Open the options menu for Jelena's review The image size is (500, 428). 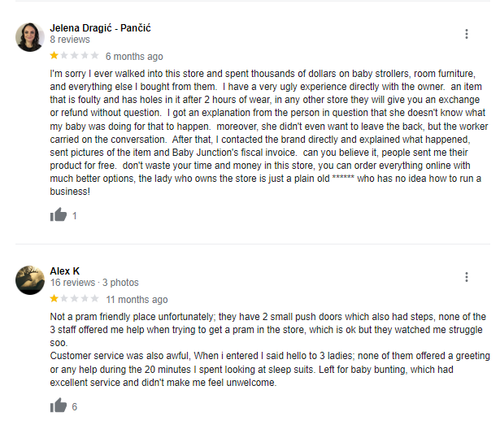pos(466,34)
